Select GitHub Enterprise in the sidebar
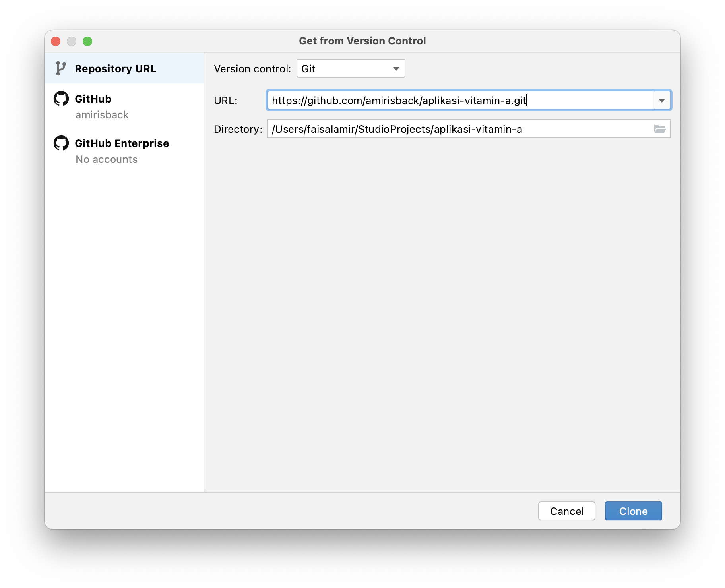The width and height of the screenshot is (725, 588). (124, 151)
